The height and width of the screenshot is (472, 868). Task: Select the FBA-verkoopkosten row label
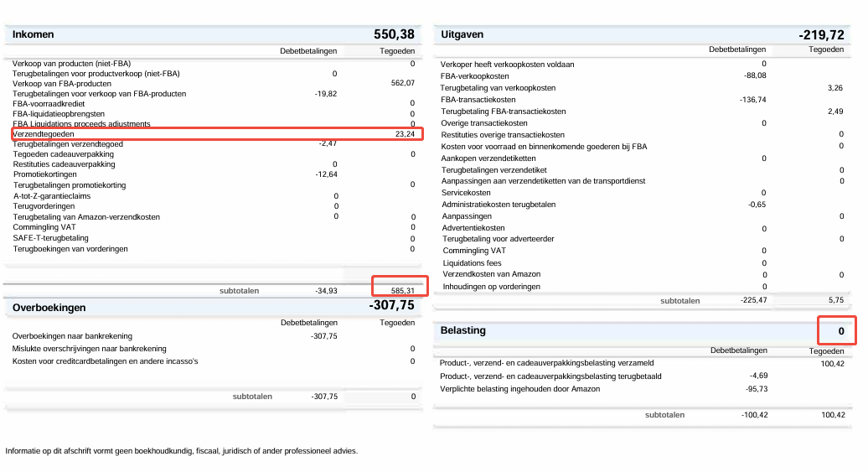(x=474, y=75)
